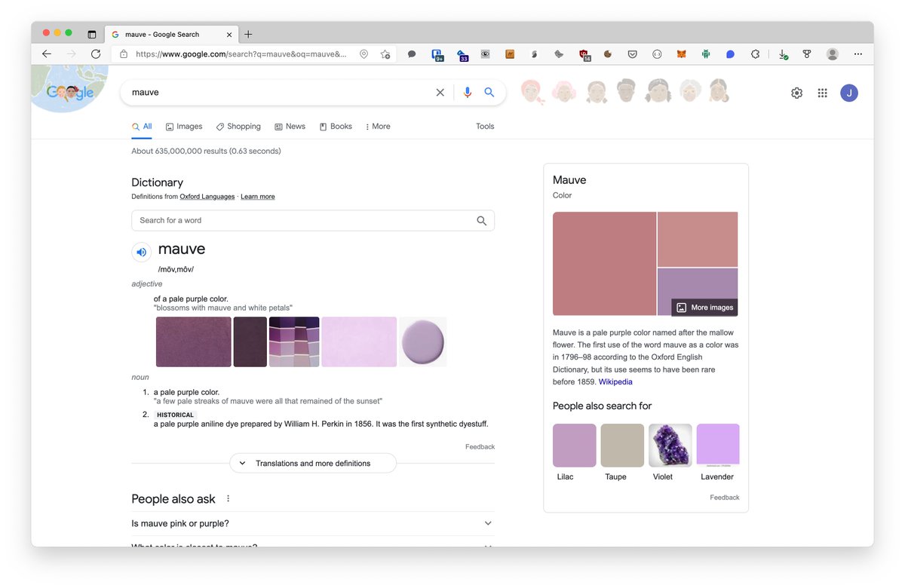Open Google search settings gear

click(796, 93)
